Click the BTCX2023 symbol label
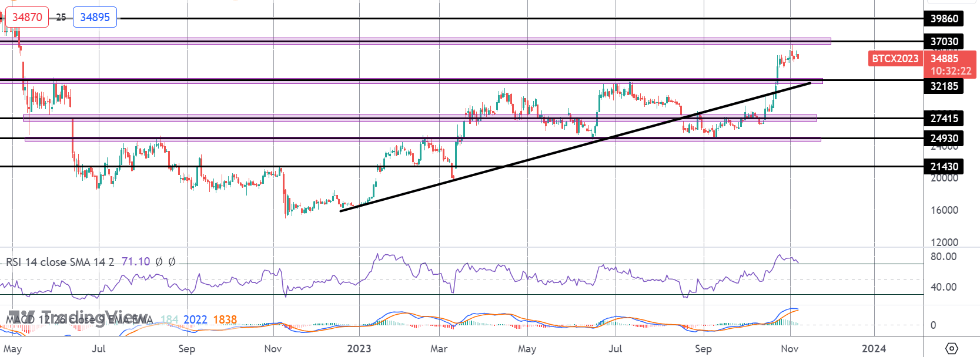The width and height of the screenshot is (980, 357). [895, 58]
